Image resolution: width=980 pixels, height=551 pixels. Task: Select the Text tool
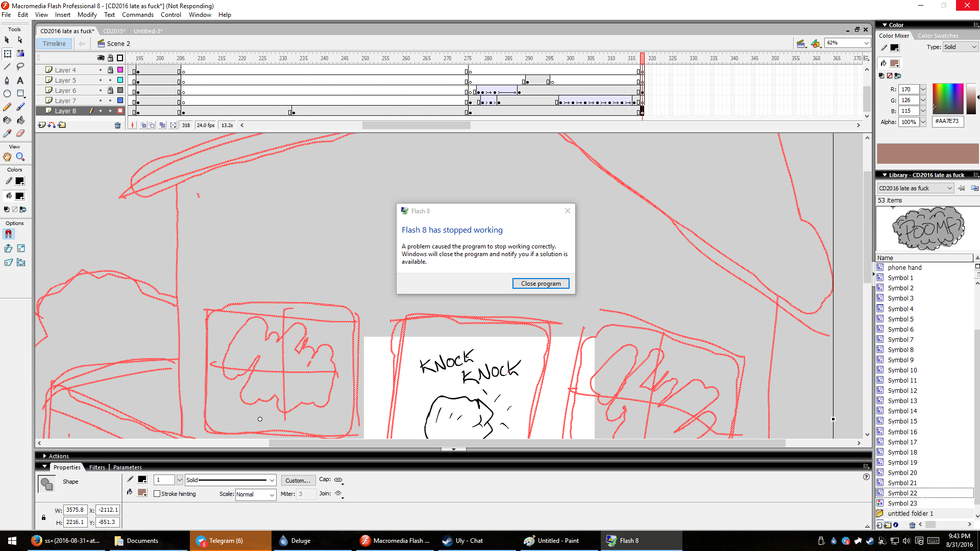pyautogui.click(x=20, y=81)
